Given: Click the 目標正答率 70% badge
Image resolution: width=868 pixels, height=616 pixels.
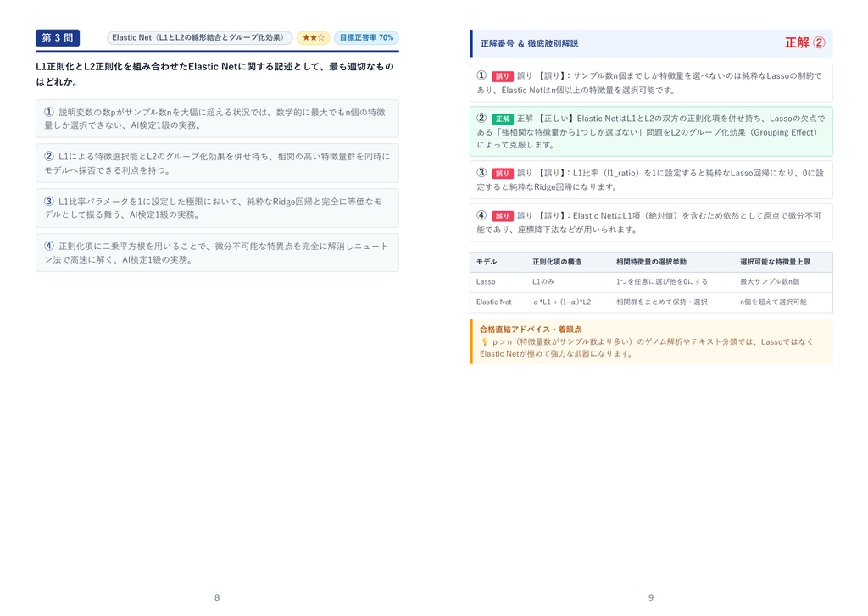Looking at the screenshot, I should coord(366,37).
